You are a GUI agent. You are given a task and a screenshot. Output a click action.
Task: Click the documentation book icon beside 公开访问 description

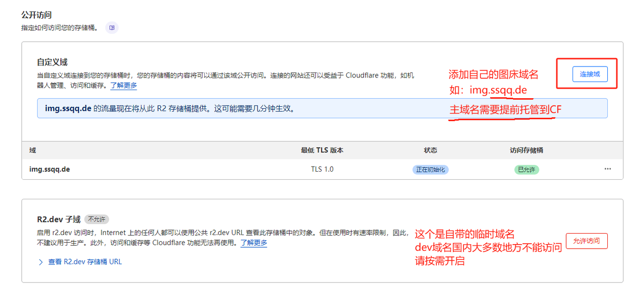click(x=111, y=28)
